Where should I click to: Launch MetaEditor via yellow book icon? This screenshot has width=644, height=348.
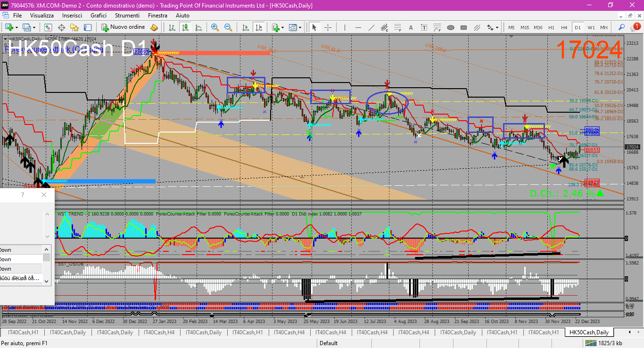point(154,27)
